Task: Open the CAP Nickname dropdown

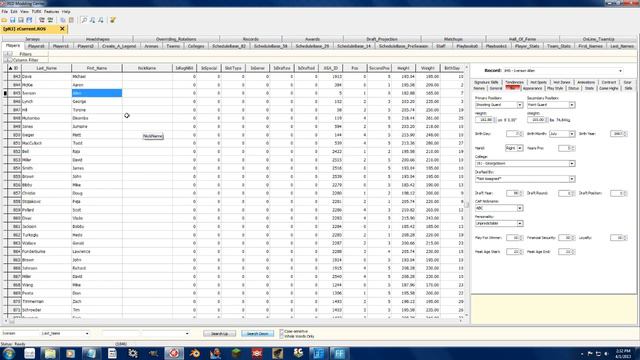Action: (520, 208)
